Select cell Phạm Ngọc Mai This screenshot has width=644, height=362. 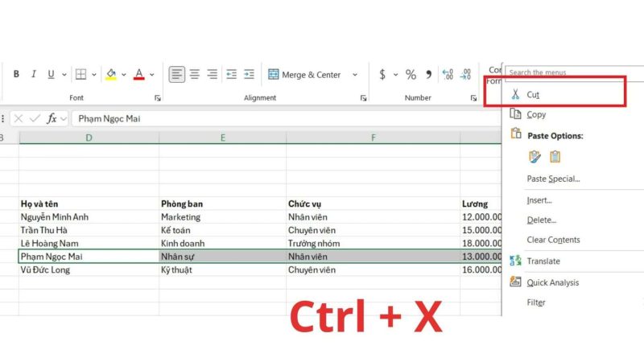coord(89,256)
